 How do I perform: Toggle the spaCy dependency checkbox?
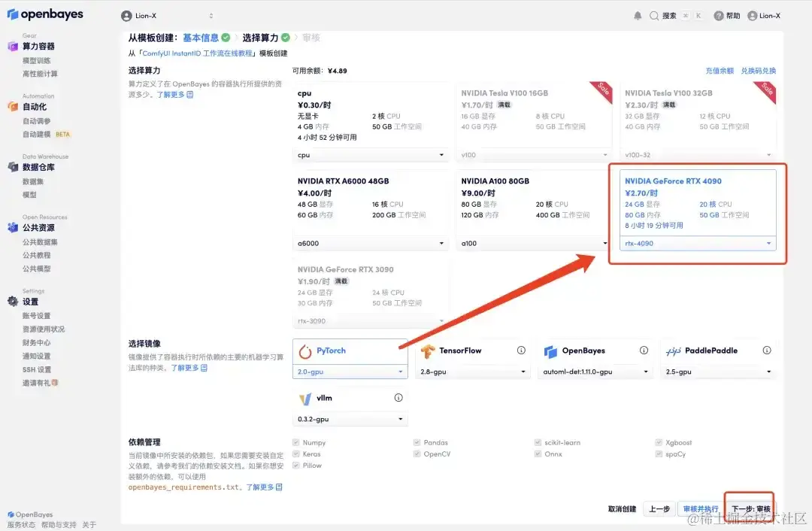coord(659,454)
